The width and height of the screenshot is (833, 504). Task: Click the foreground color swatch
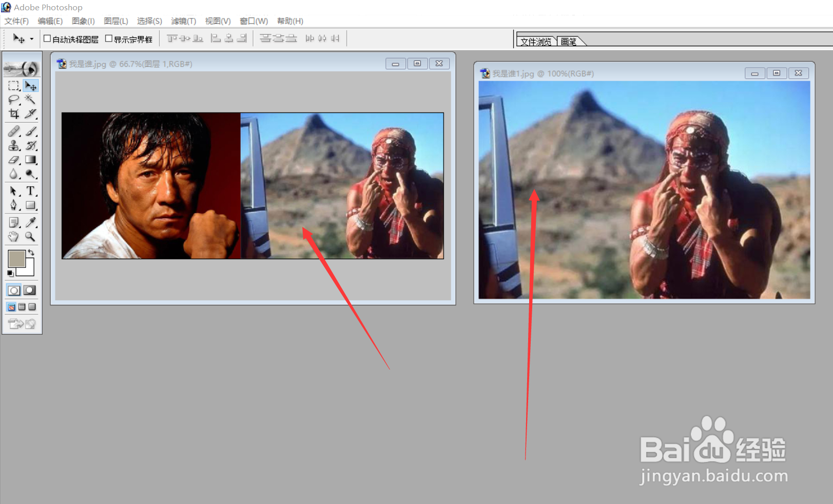pyautogui.click(x=16, y=258)
